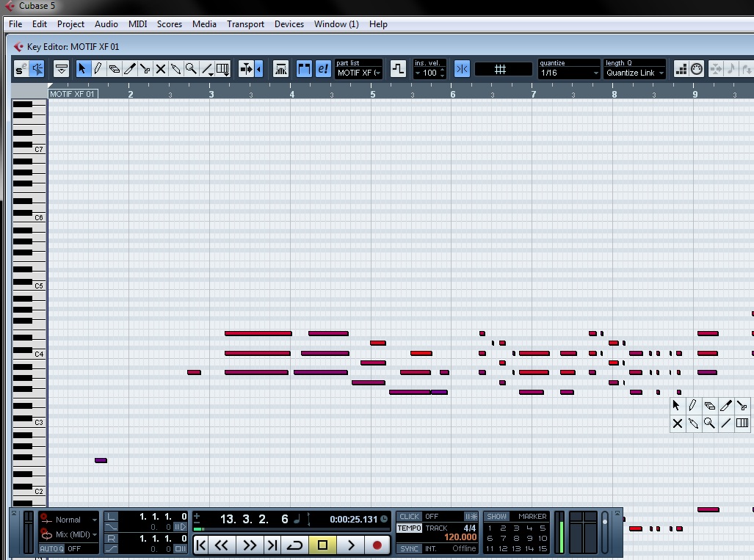Expand the part list MOTIF XF dropdown

pos(358,73)
